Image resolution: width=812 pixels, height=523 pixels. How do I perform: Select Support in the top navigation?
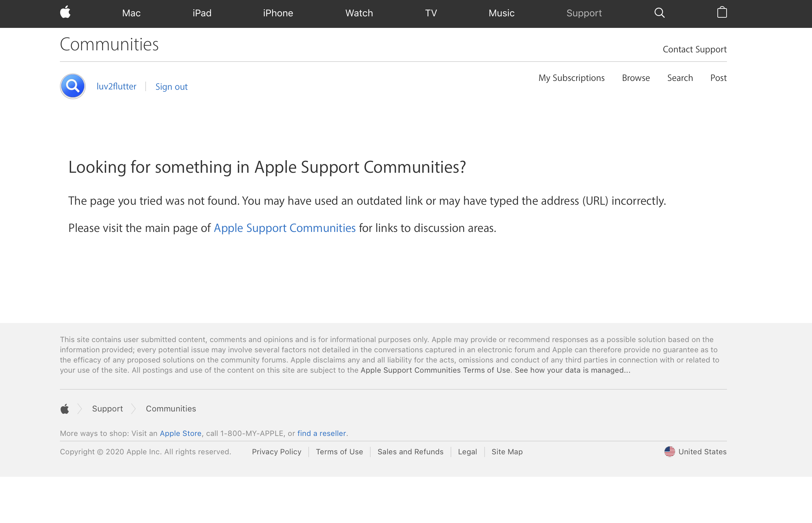(584, 13)
